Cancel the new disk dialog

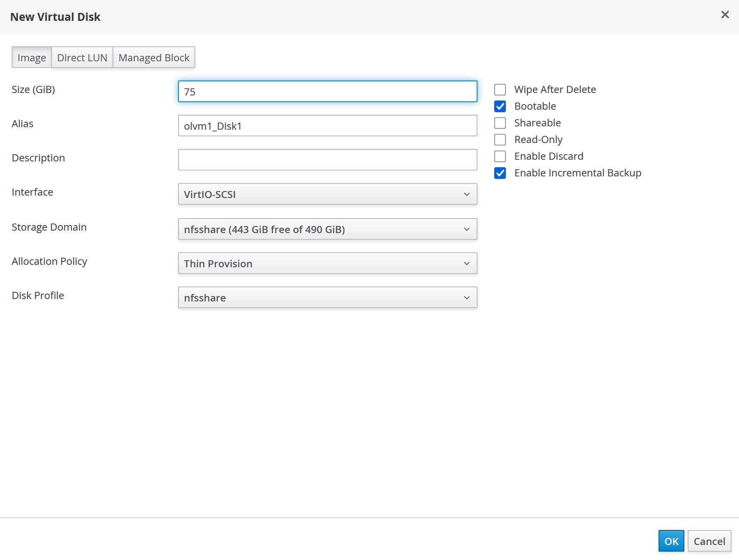click(709, 540)
